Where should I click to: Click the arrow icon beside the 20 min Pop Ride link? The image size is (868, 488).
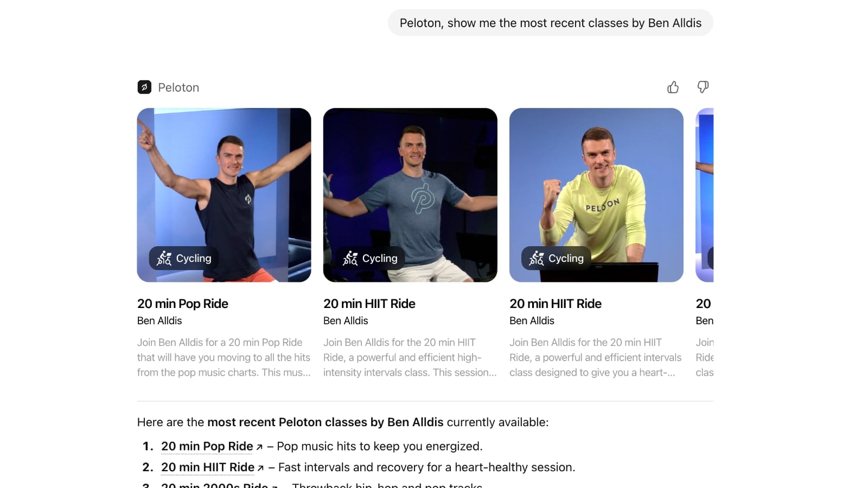tap(260, 447)
